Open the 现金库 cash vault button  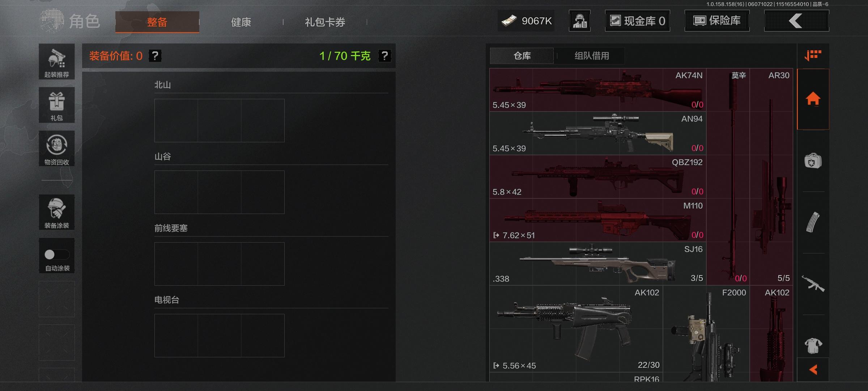tap(637, 21)
